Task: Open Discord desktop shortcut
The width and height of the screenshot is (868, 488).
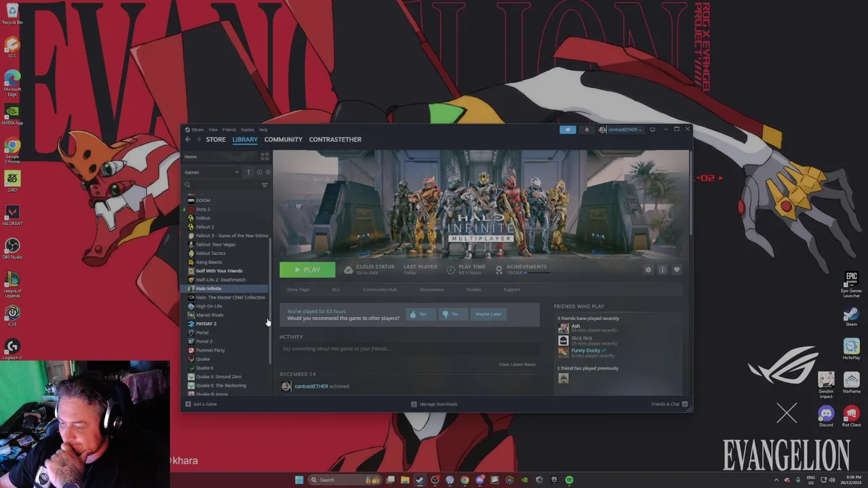Action: tap(826, 415)
